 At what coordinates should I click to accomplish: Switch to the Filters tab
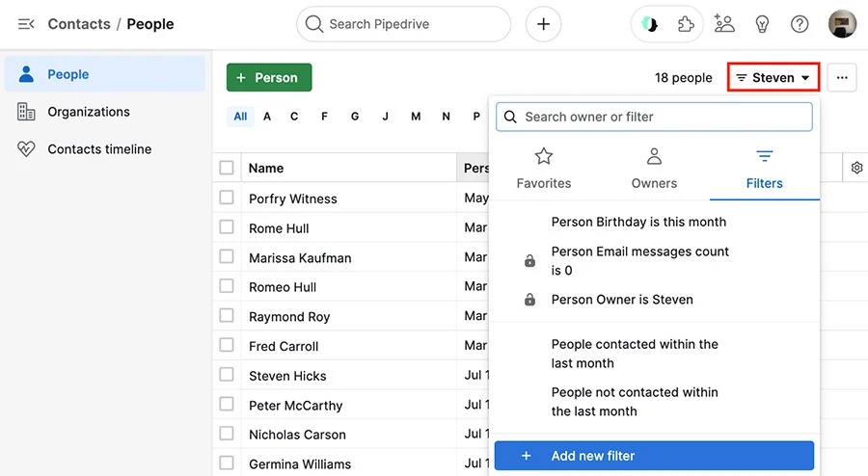(x=764, y=169)
